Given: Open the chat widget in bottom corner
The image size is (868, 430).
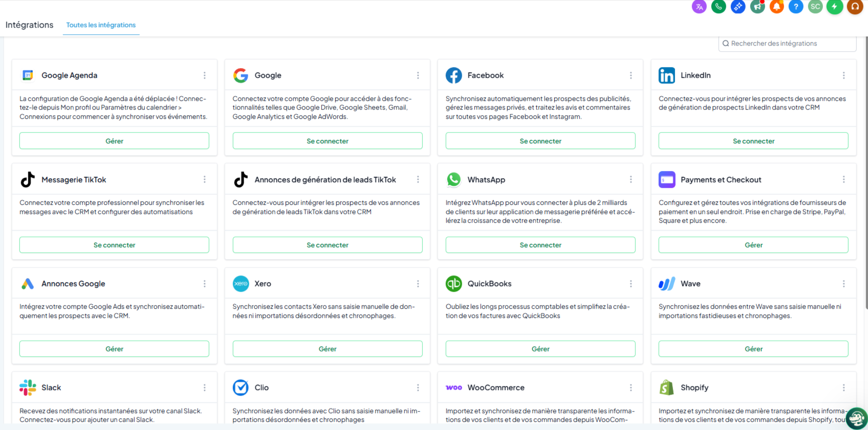Looking at the screenshot, I should pos(857,418).
